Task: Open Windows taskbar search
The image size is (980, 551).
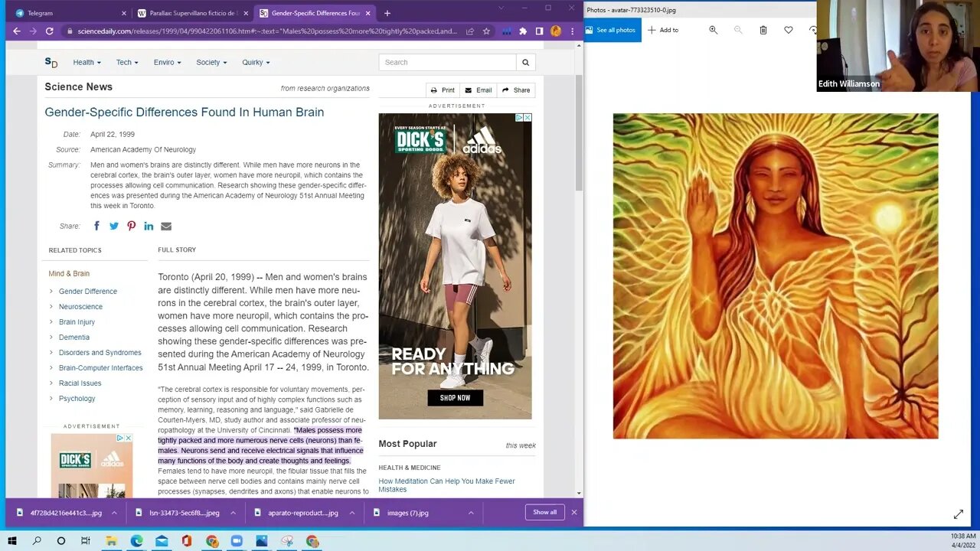Action: tap(37, 541)
